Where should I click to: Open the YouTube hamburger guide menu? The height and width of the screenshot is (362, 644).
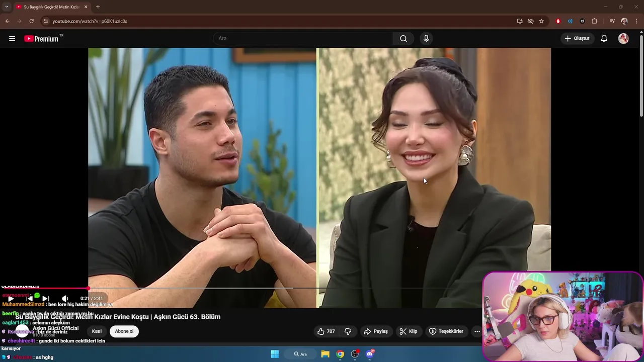pyautogui.click(x=12, y=39)
